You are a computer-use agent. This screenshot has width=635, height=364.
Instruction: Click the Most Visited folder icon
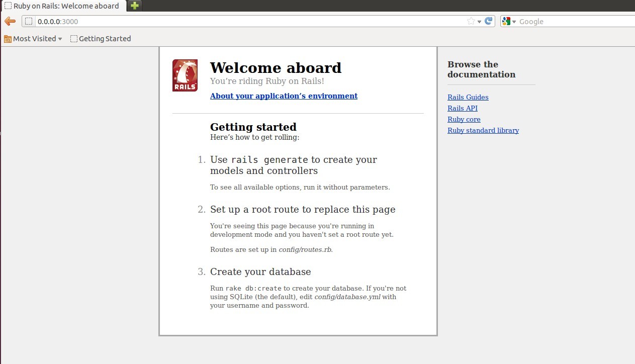point(8,39)
